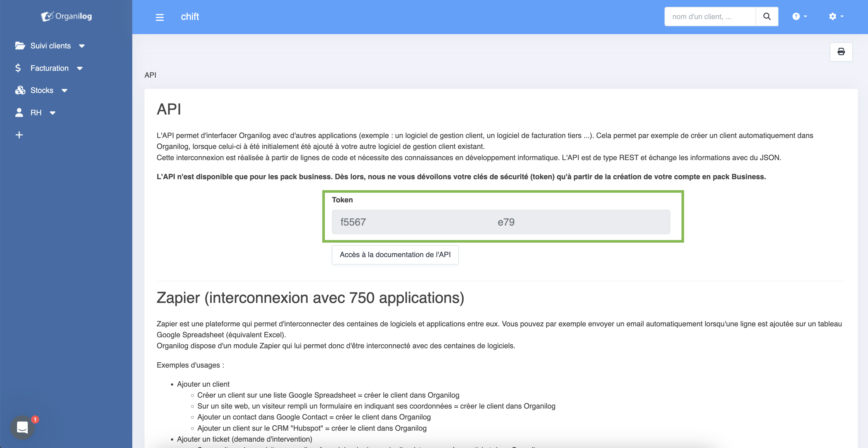This screenshot has width=868, height=448.
Task: Expand the Stocks dropdown arrow
Action: [x=64, y=91]
